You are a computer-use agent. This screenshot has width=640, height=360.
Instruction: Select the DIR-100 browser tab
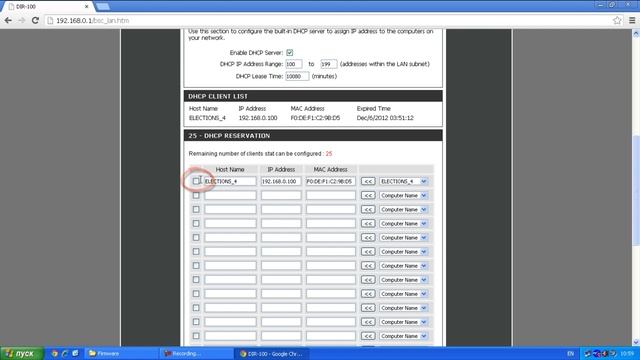tap(47, 7)
